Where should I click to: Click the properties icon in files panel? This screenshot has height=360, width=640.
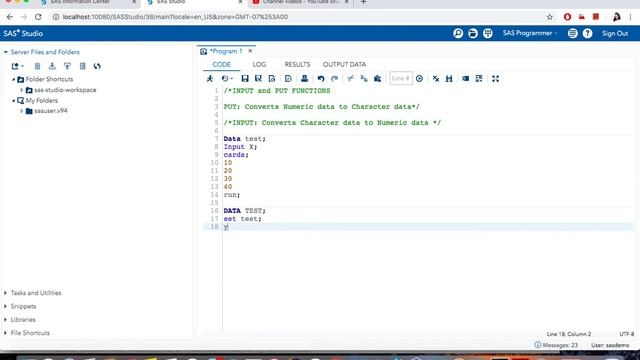(x=82, y=66)
